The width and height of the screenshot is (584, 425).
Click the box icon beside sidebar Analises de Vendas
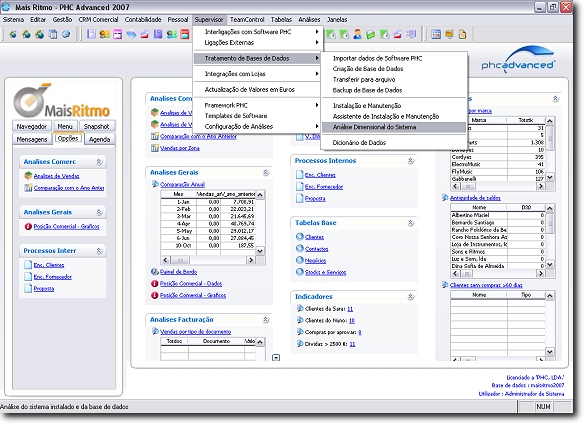tap(28, 175)
